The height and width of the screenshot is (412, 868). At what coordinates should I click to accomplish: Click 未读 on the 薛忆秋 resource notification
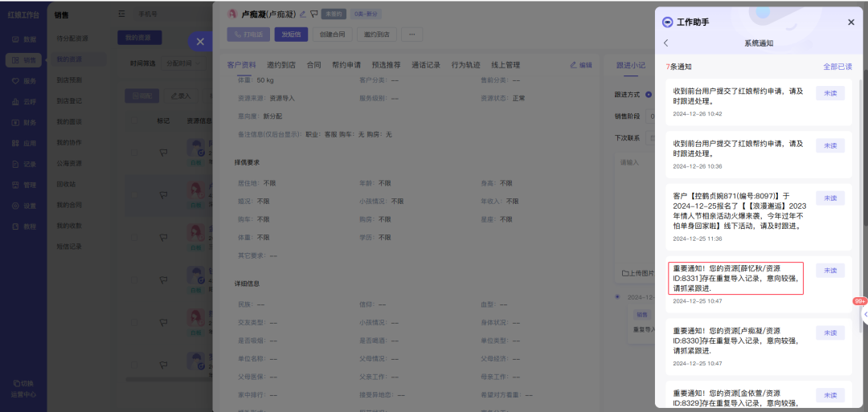click(x=829, y=271)
